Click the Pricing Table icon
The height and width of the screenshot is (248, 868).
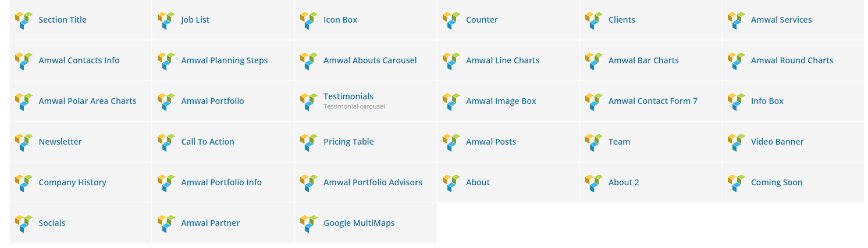[x=309, y=142]
